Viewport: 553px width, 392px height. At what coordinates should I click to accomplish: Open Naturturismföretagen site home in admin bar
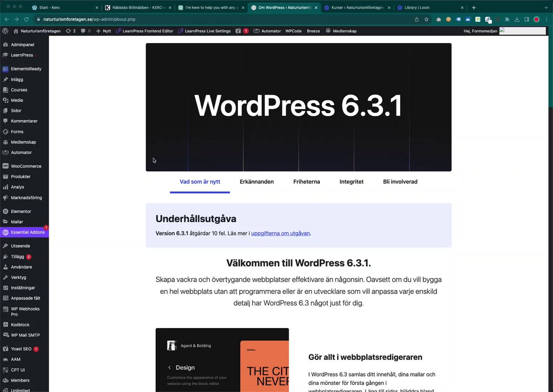[37, 31]
